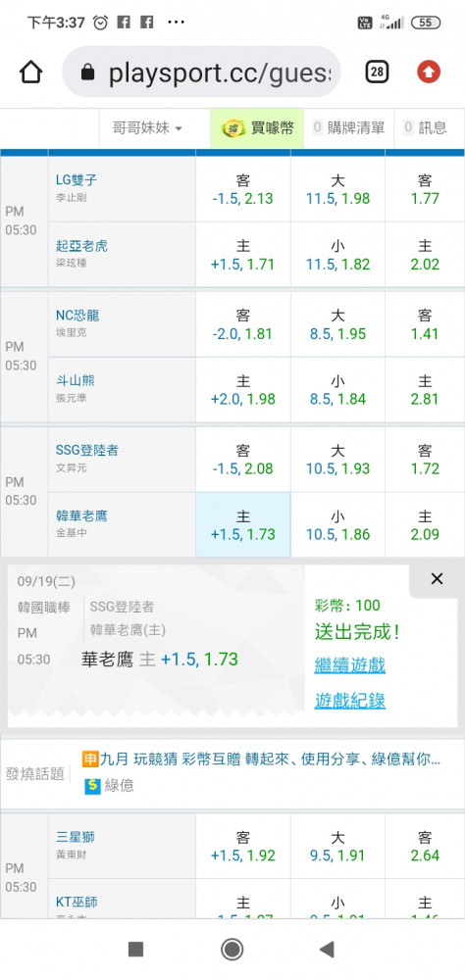Tap the Android back triangle button
Screen dimensions: 465x980
click(327, 950)
